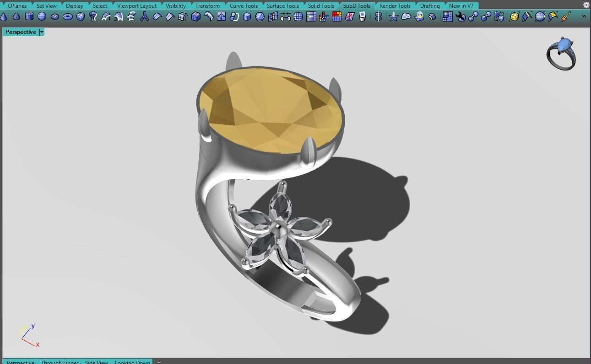Click the multicolored grid faces icon
Viewport: 591px width, 364px height.
pos(337,17)
